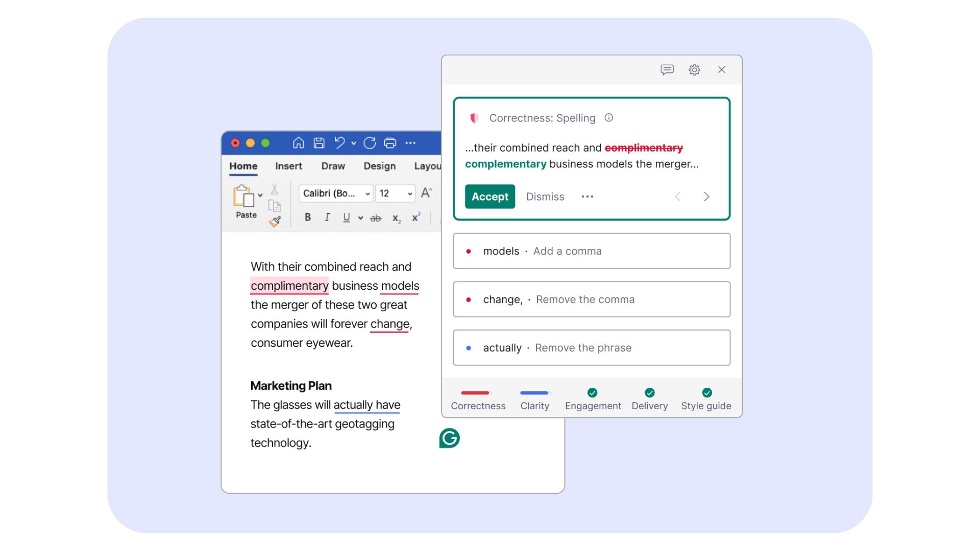Click the Undo icon in the title bar
The width and height of the screenshot is (980, 551).
coord(340,143)
